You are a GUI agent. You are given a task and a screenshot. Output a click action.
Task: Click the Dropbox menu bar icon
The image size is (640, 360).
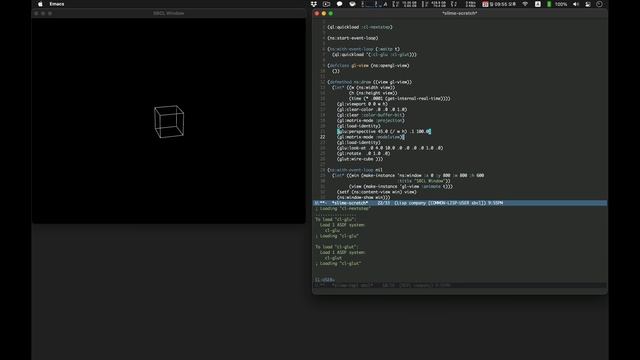coord(313,4)
